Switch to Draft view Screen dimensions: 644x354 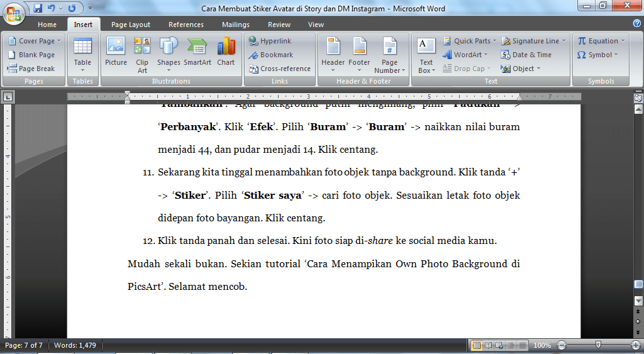[x=523, y=345]
